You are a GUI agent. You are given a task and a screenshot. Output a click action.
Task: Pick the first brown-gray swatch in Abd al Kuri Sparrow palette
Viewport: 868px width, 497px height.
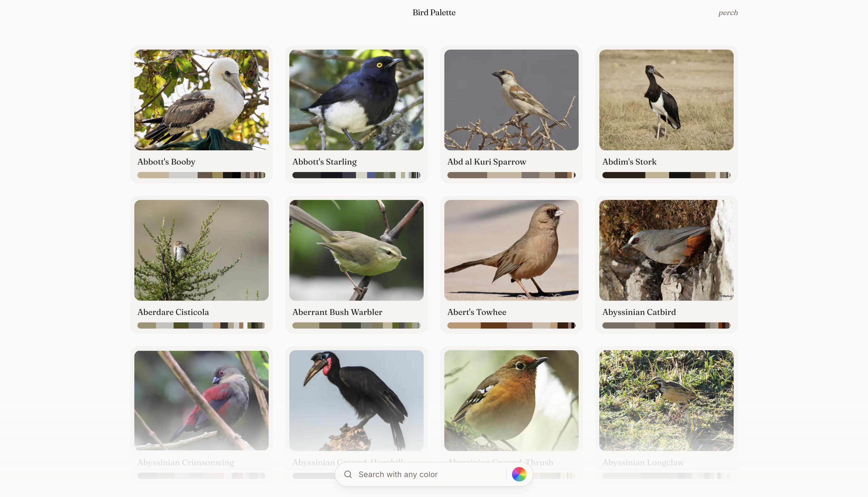[467, 175]
